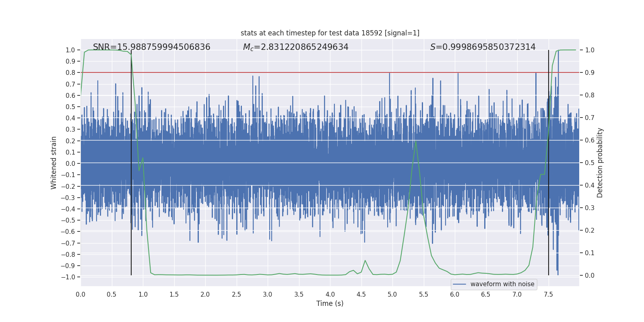
Task: Select the chirp mass Mc=2.83 annotation
Action: pos(295,47)
